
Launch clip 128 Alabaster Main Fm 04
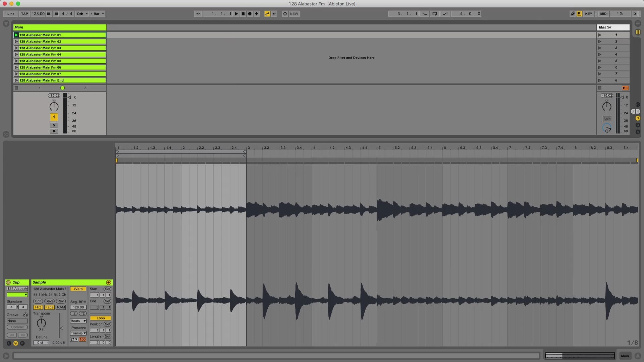[x=16, y=54]
